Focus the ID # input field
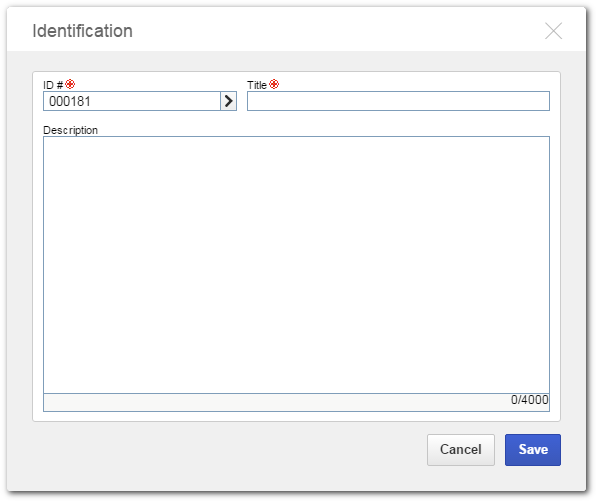Viewport: 596px width, 501px height. tap(132, 101)
